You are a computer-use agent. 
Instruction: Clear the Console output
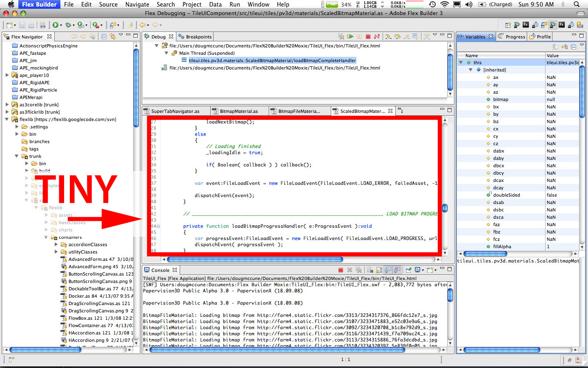[370, 270]
